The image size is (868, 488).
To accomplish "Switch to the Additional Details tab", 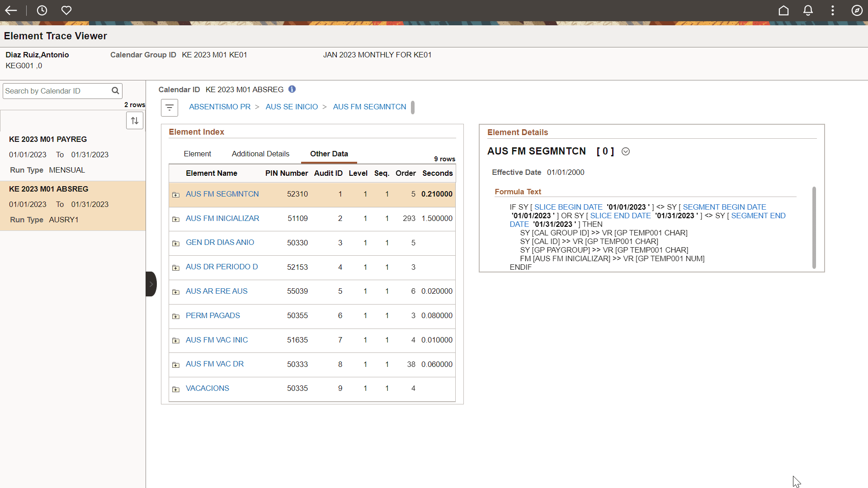I will [260, 154].
